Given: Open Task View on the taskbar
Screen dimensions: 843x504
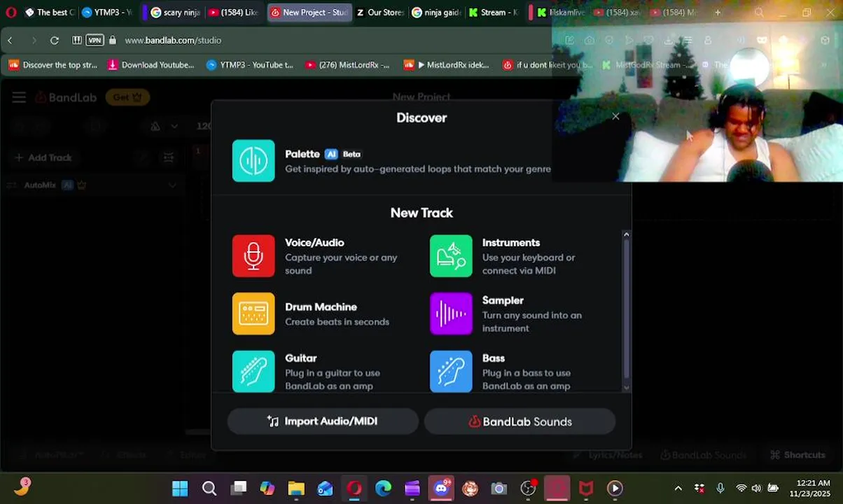Looking at the screenshot, I should coord(239,489).
